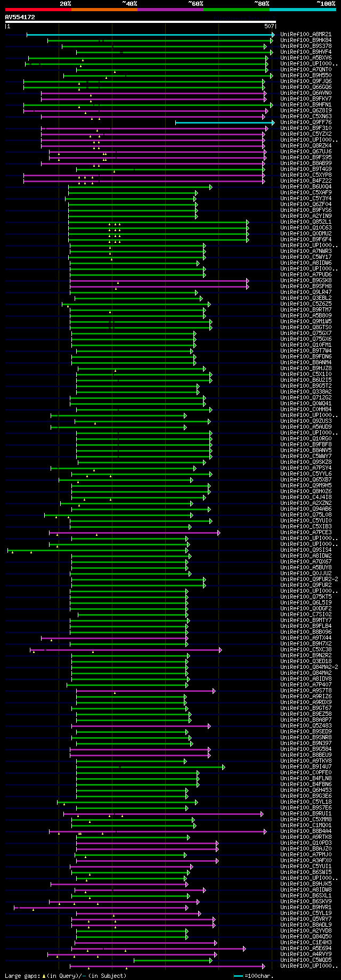Select the UniRef100_Q852L1 label

click(306, 222)
